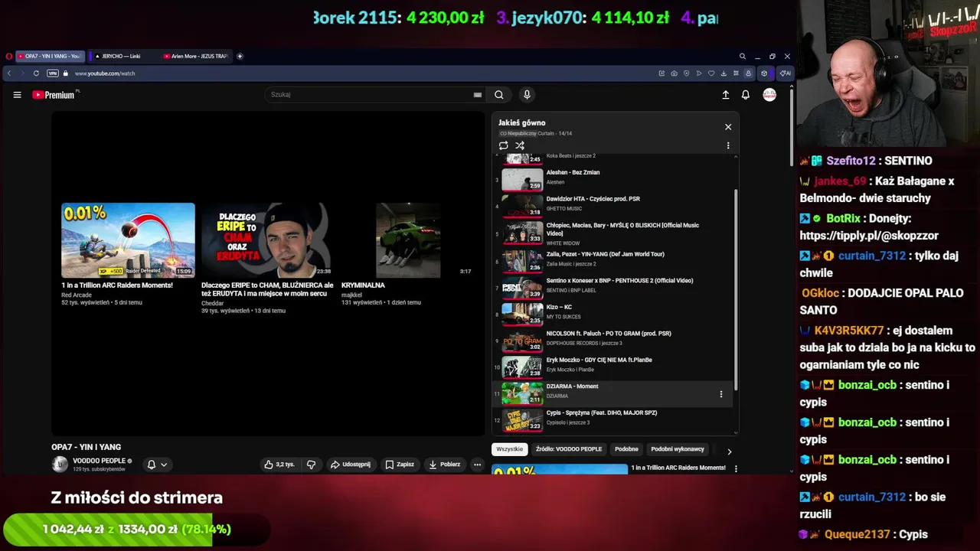Play Aleshen - Bez Zmian from playlist
Image resolution: width=980 pixels, height=551 pixels.
[612, 179]
